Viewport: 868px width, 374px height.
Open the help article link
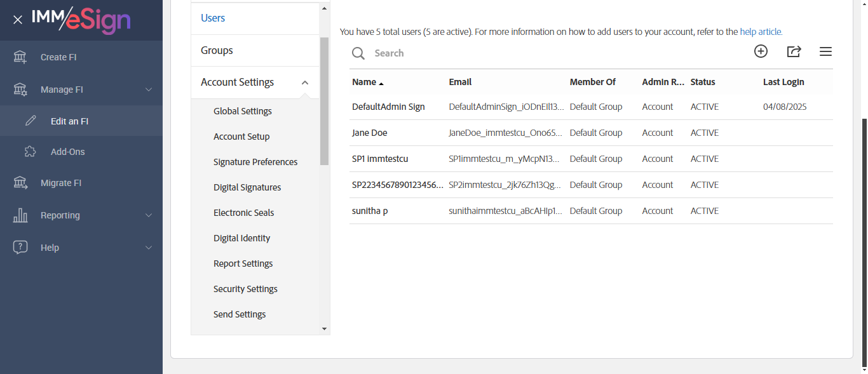[761, 32]
